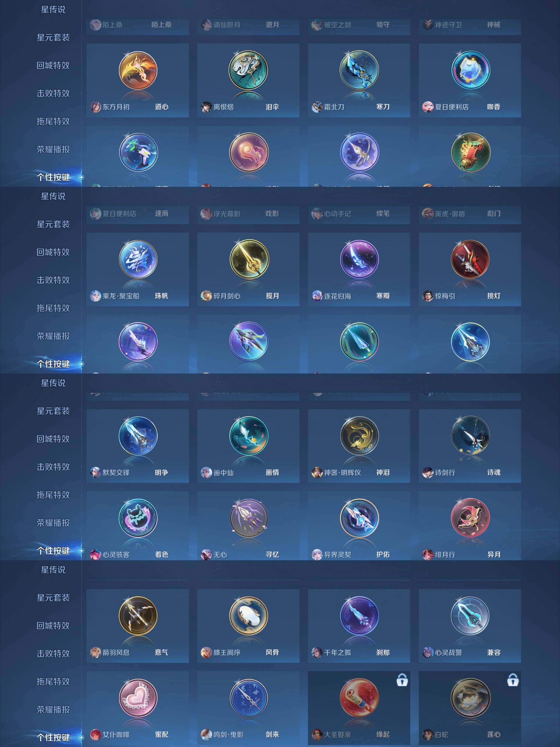Choose the 心灵骇客 着色 ghost mask icon
The width and height of the screenshot is (560, 747).
138,518
